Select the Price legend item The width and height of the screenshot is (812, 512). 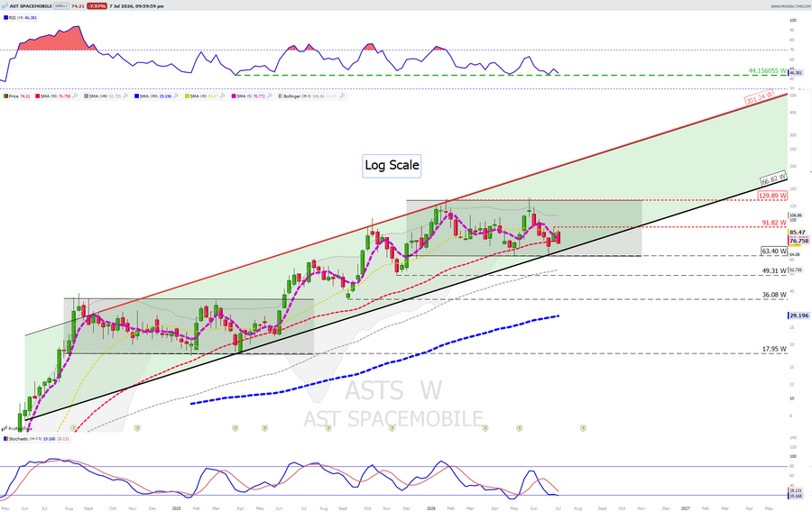pos(17,96)
